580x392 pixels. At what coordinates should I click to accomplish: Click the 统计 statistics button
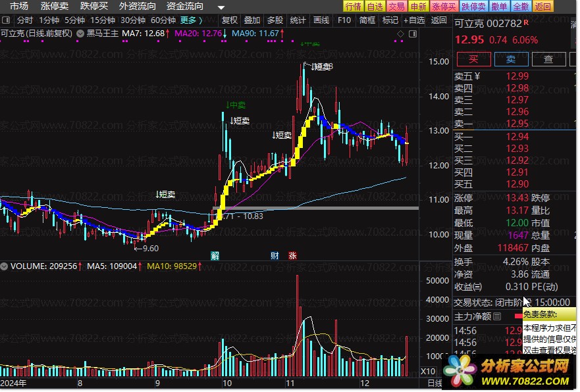click(298, 20)
